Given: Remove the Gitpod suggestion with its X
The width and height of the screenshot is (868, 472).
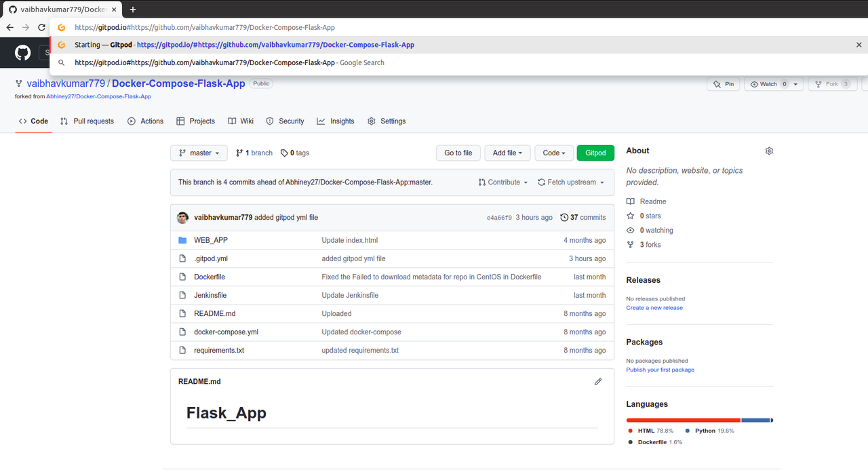Looking at the screenshot, I should coord(859,45).
